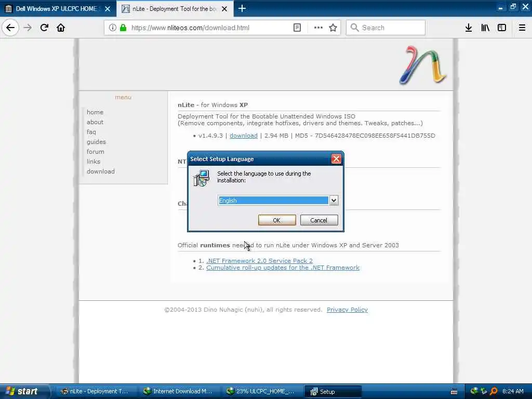Click the orange magnifier tray icon

click(x=494, y=391)
